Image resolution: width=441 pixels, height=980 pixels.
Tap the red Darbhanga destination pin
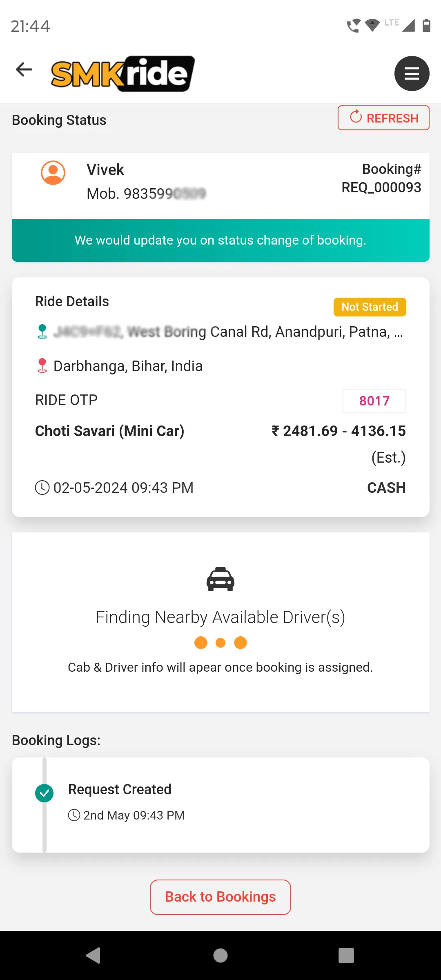[42, 366]
